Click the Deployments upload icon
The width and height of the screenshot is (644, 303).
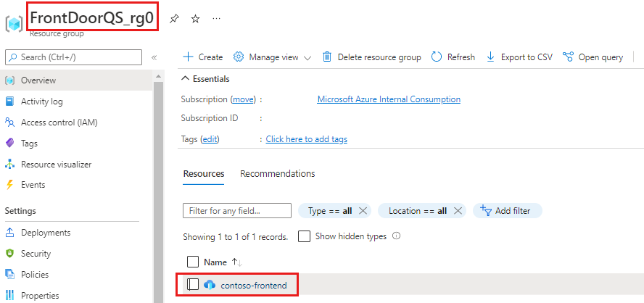click(10, 233)
